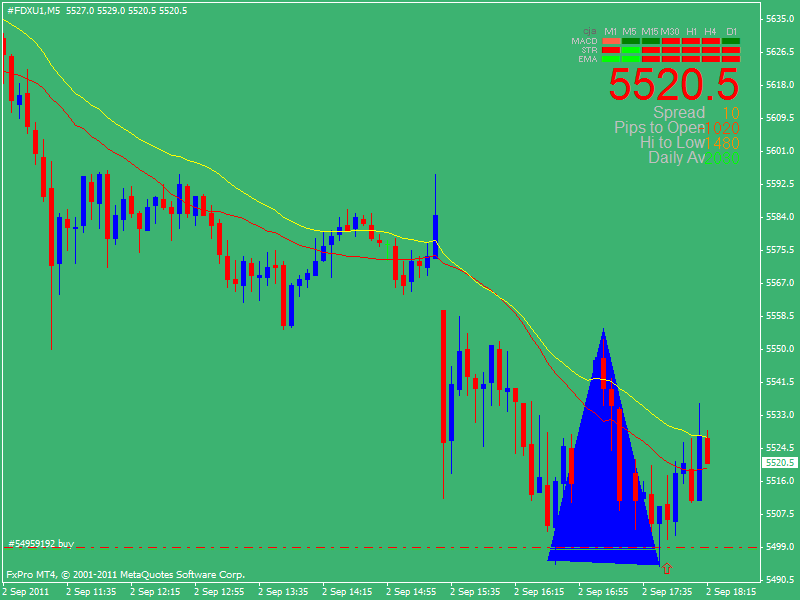
Task: Click the bright green STR M5 signal box
Action: pyautogui.click(x=630, y=50)
